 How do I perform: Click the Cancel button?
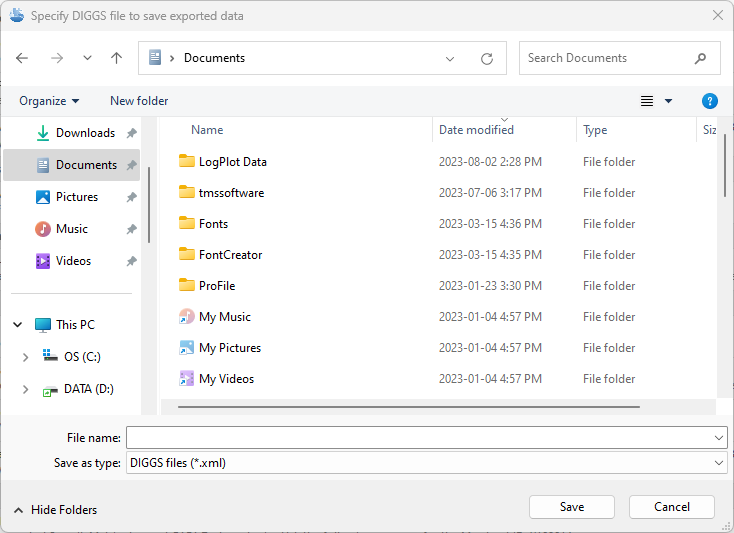(x=671, y=507)
